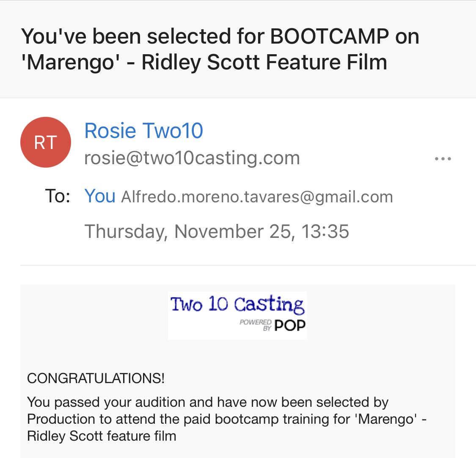Viewport: 476px width, 458px height.
Task: Tap the CONGRATULATIONS! heading
Action: point(96,378)
